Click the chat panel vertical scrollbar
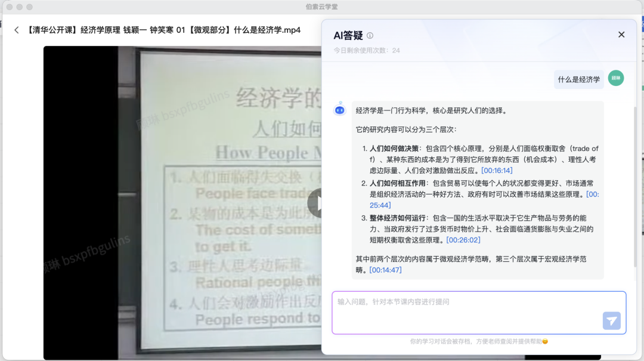This screenshot has height=361, width=644. tap(635, 187)
